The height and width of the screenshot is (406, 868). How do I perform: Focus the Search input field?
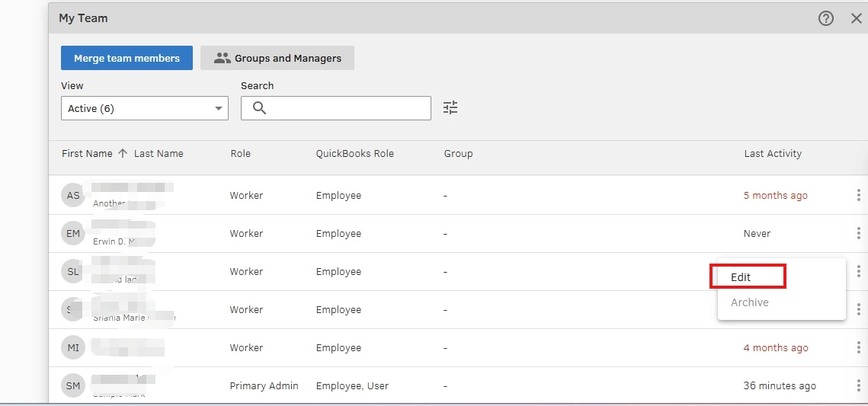(336, 108)
